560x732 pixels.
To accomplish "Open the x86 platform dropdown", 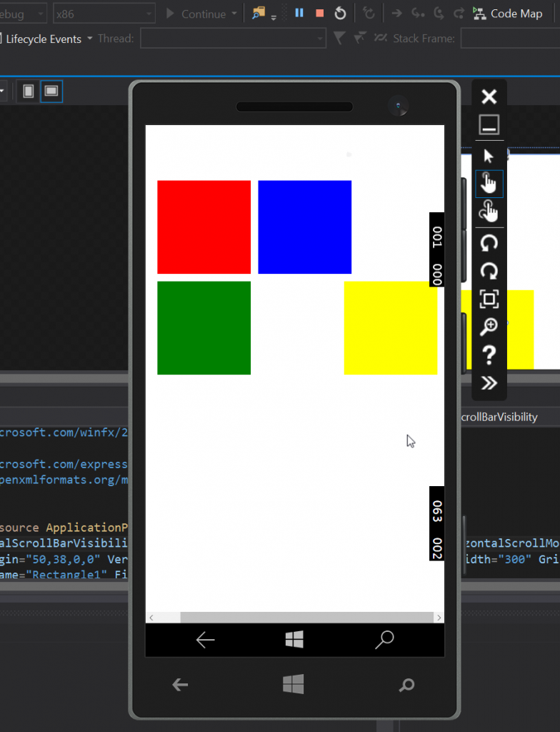I will click(x=104, y=14).
